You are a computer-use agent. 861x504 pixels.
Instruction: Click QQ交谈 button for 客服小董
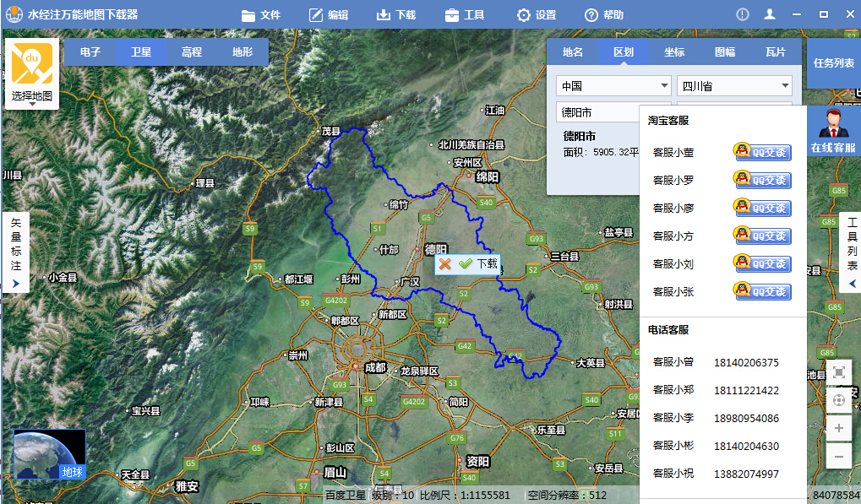pyautogui.click(x=763, y=152)
